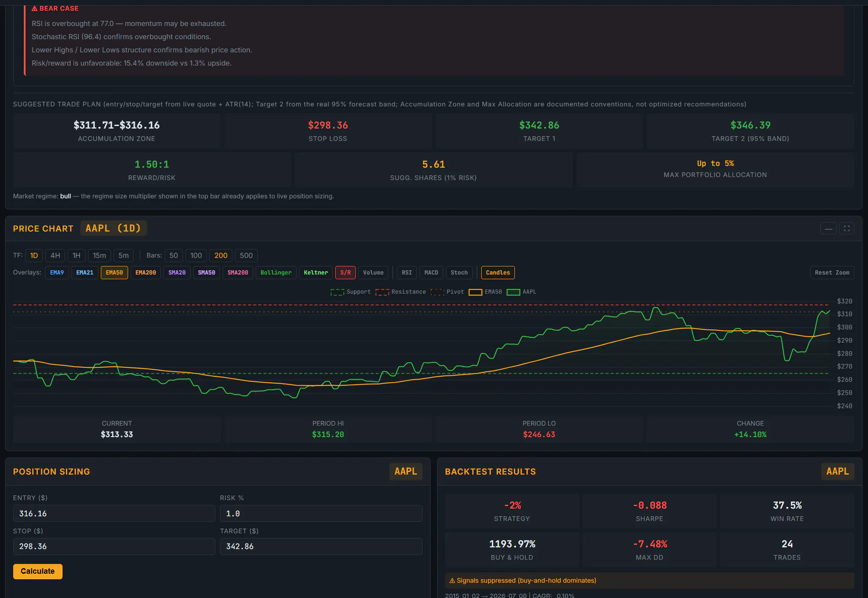Click the Current $313.33 value
Viewport: 868px width, 598px height.
[x=117, y=435]
